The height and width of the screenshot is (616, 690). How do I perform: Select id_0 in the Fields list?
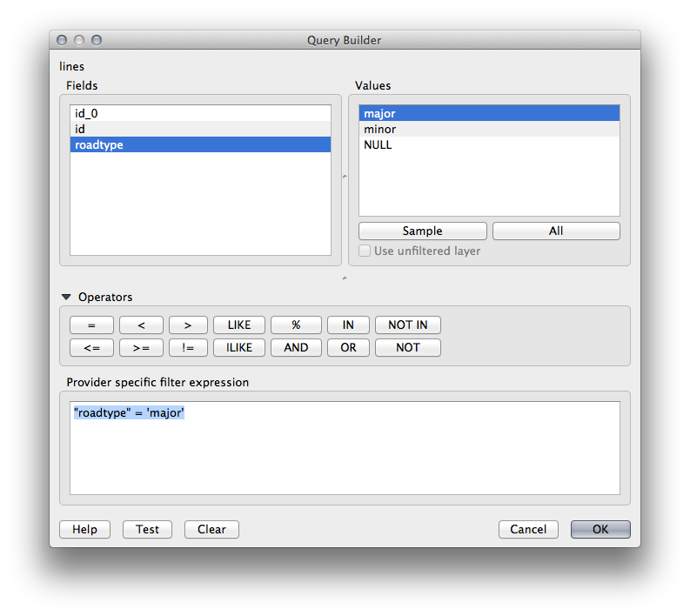click(x=200, y=113)
